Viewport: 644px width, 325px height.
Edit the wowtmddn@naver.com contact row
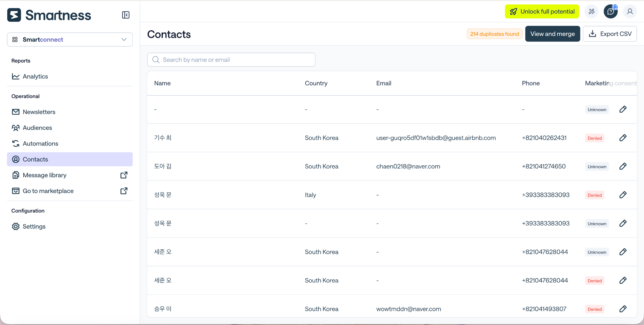coord(623,309)
